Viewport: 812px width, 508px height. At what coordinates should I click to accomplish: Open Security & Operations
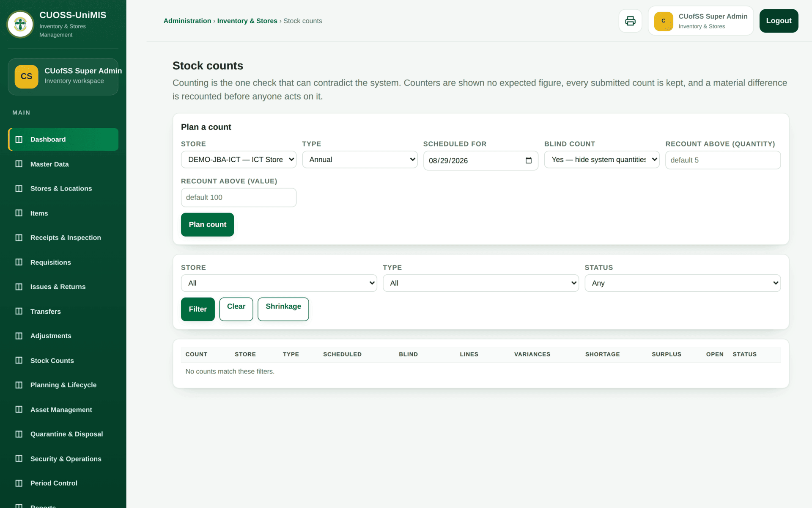click(x=63, y=458)
